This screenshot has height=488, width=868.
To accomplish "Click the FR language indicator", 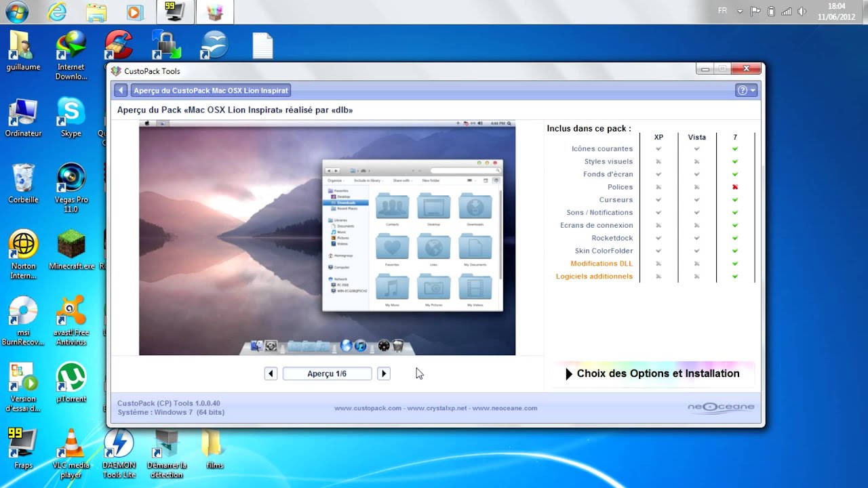I will click(x=723, y=12).
